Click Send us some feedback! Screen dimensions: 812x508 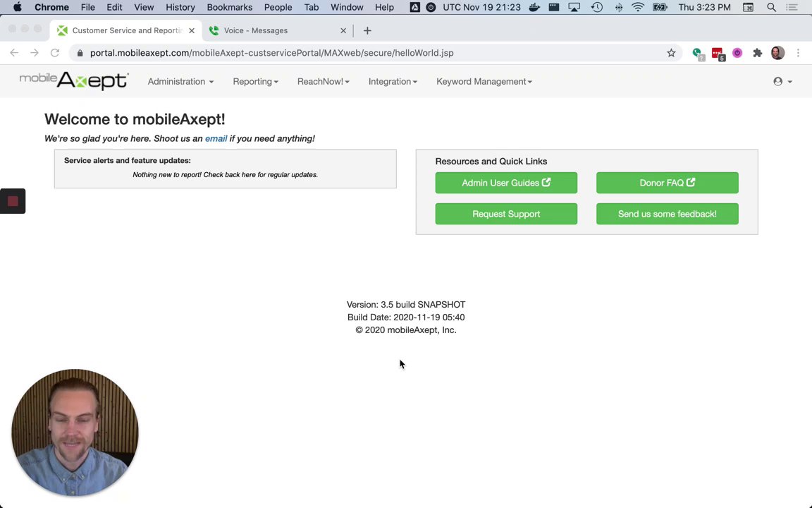click(x=667, y=214)
